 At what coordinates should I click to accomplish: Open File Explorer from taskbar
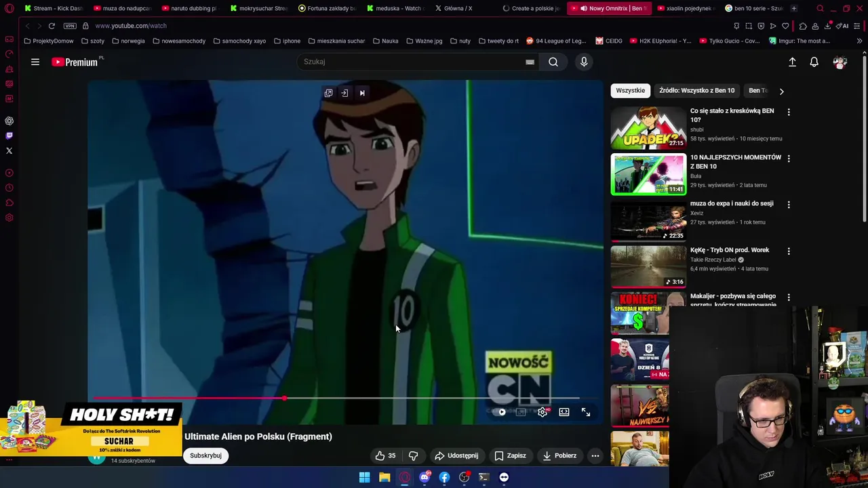[384, 477]
